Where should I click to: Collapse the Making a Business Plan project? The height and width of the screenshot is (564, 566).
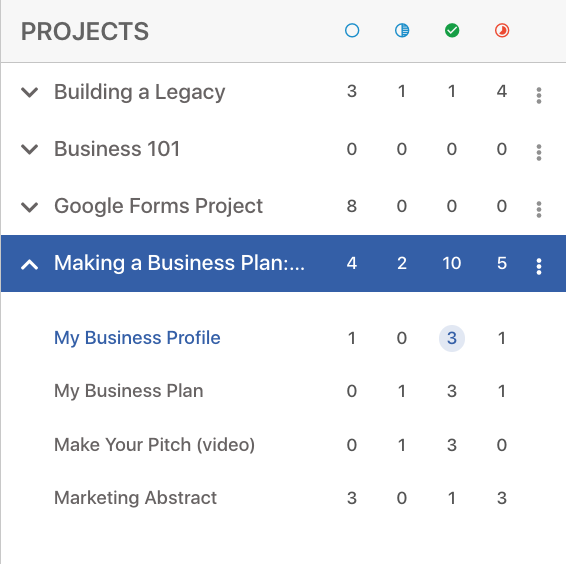tap(30, 265)
